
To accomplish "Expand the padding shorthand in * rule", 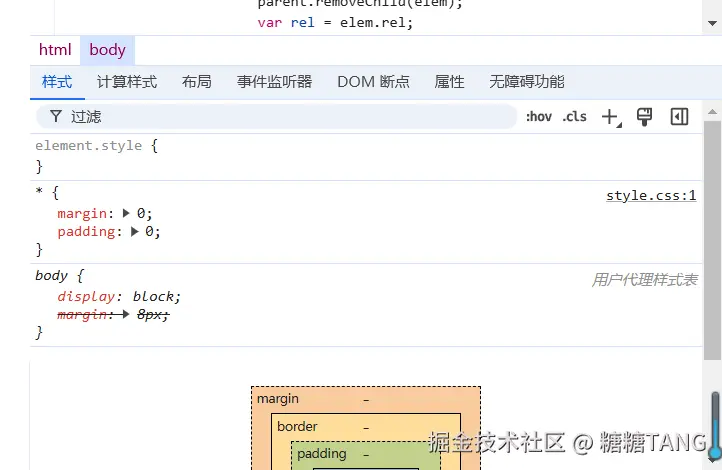I will pyautogui.click(x=134, y=232).
